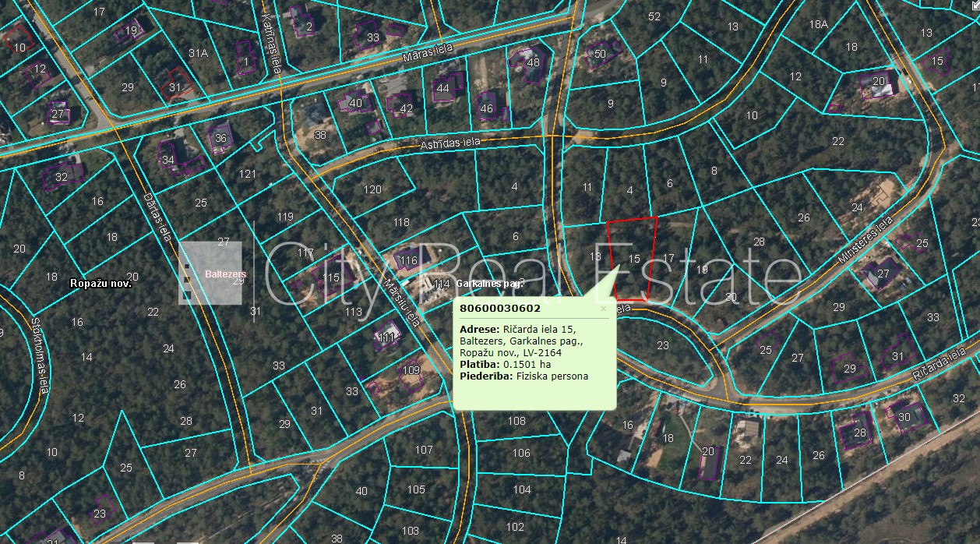Image resolution: width=980 pixels, height=544 pixels.
Task: Select the red-outlined parcel 15
Action: pos(633,259)
